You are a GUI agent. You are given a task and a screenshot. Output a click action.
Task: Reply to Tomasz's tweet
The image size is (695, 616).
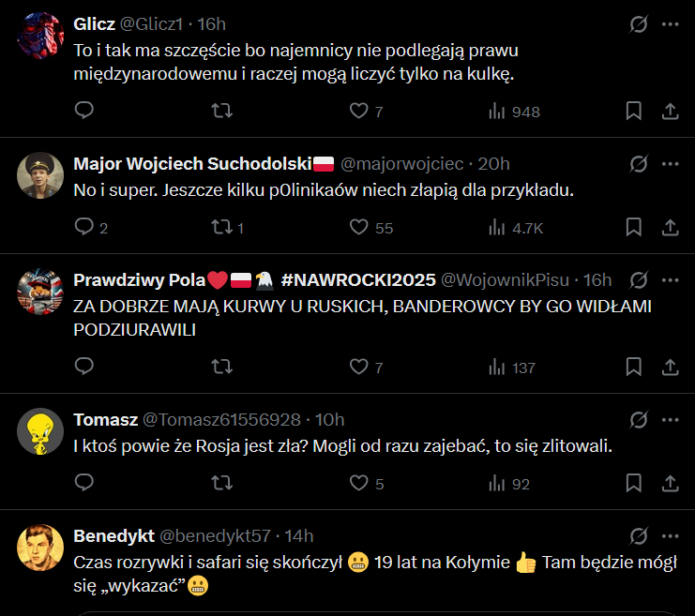point(83,484)
